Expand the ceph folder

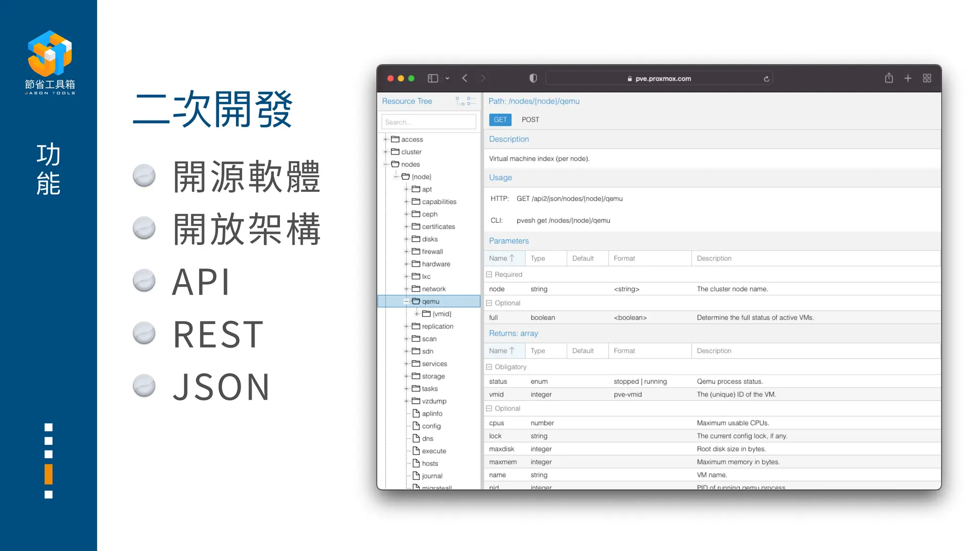coord(407,214)
